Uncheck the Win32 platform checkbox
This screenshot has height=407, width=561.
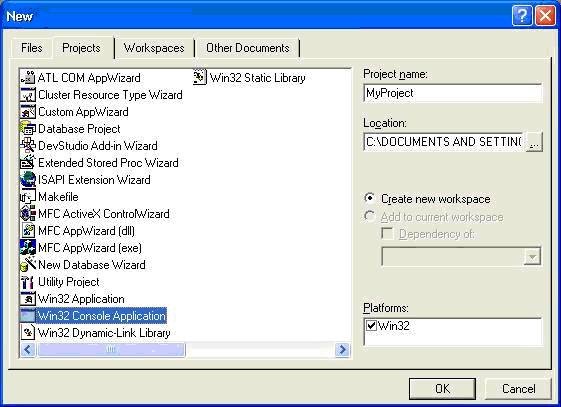[x=371, y=325]
